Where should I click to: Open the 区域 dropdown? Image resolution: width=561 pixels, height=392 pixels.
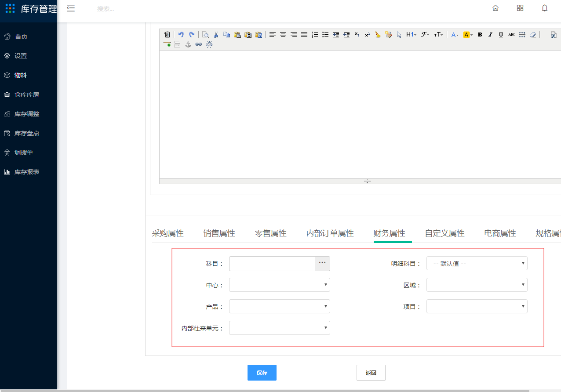[x=477, y=285]
